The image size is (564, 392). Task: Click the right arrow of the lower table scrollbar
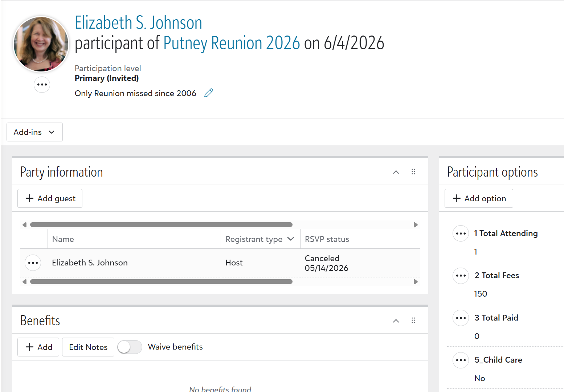[x=416, y=282]
